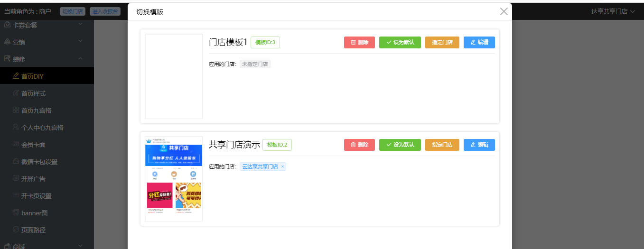The width and height of the screenshot is (644, 249).
Task: Click the banner图 icon in sidebar
Action: click(16, 212)
